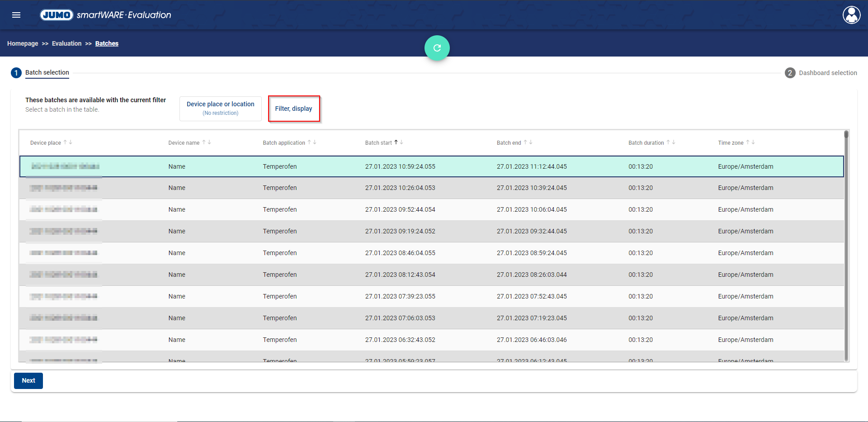Sort Batch start descending arrow

(x=401, y=142)
